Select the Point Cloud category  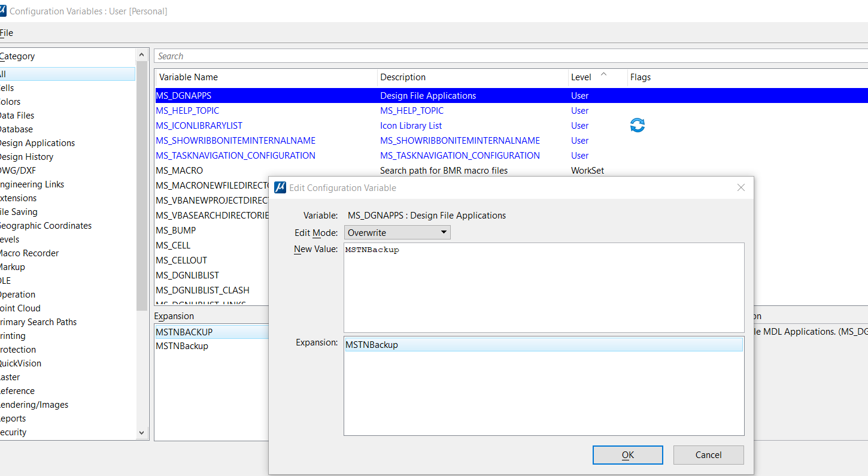click(x=20, y=308)
